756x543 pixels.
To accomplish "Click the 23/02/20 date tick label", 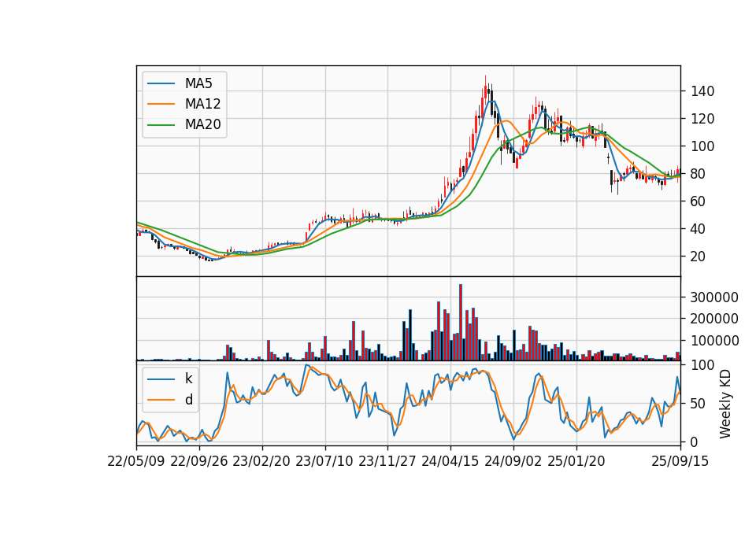I will tap(261, 461).
